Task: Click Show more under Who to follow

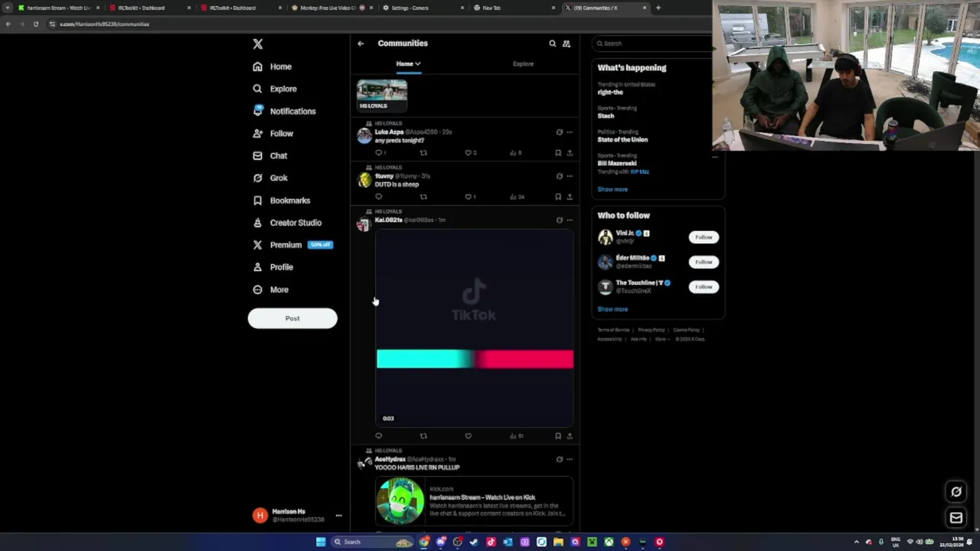Action: (x=612, y=309)
